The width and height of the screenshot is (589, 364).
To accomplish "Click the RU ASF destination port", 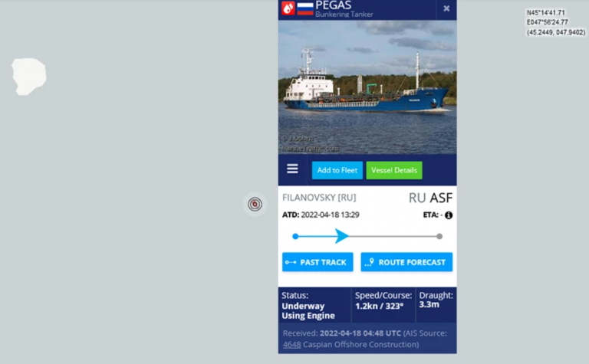I will tap(430, 198).
